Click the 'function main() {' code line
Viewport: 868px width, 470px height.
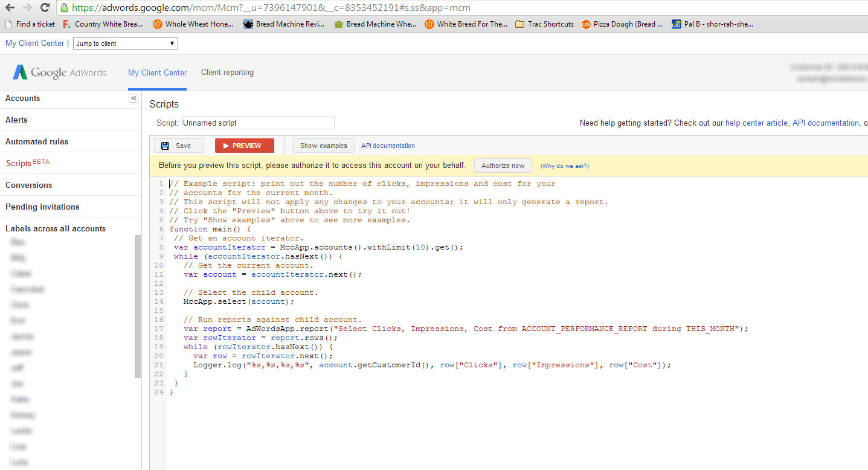(210, 229)
